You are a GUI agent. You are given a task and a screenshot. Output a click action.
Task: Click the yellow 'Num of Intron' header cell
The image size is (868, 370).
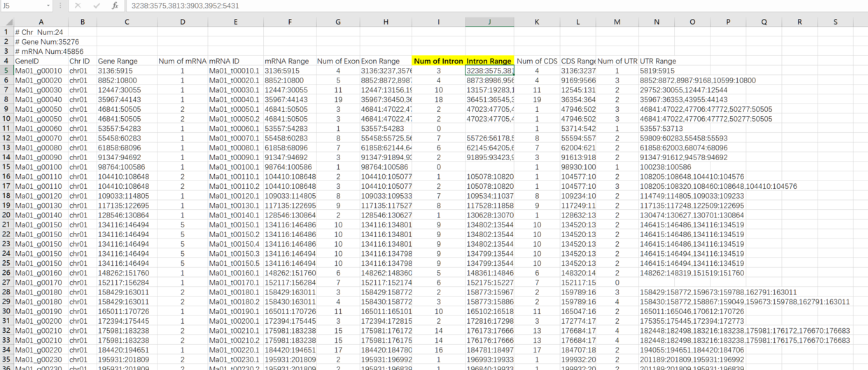click(x=439, y=61)
